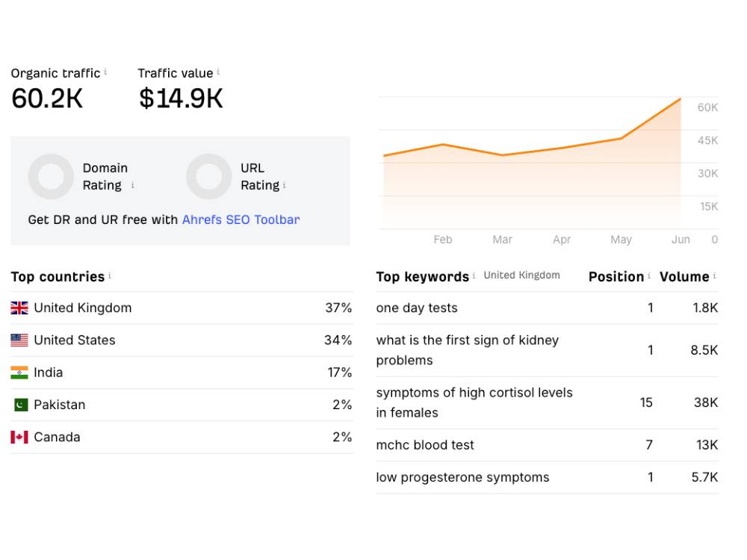Viewport: 747px width, 560px height.
Task: Select the United Kingdom country row
Action: pyautogui.click(x=182, y=308)
